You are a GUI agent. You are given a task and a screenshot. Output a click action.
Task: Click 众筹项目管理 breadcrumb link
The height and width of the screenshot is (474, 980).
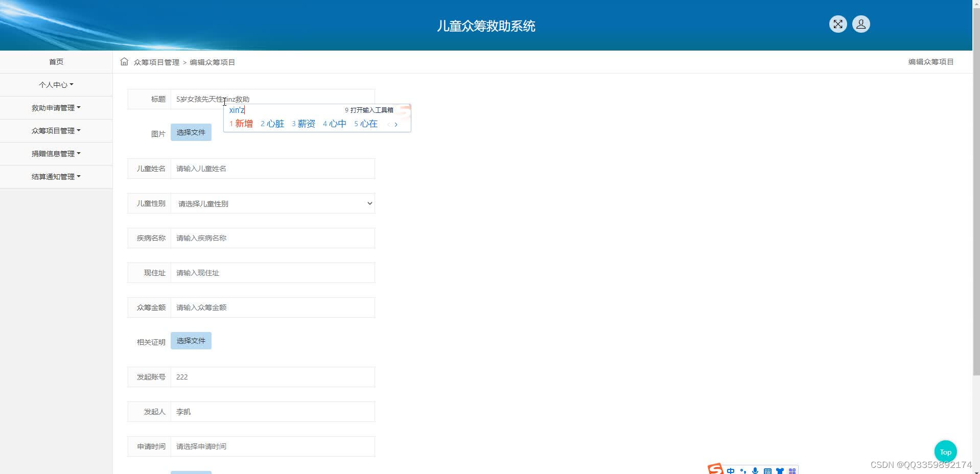tap(156, 62)
